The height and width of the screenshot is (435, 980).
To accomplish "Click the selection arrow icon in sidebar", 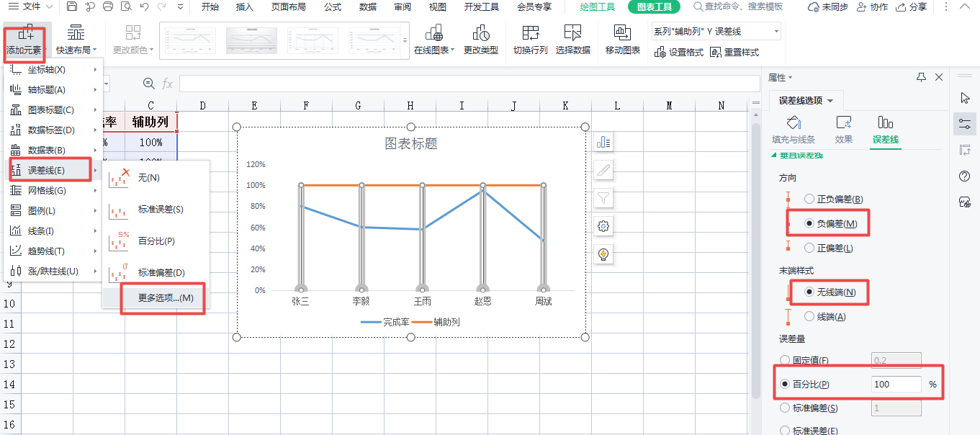I will point(965,98).
